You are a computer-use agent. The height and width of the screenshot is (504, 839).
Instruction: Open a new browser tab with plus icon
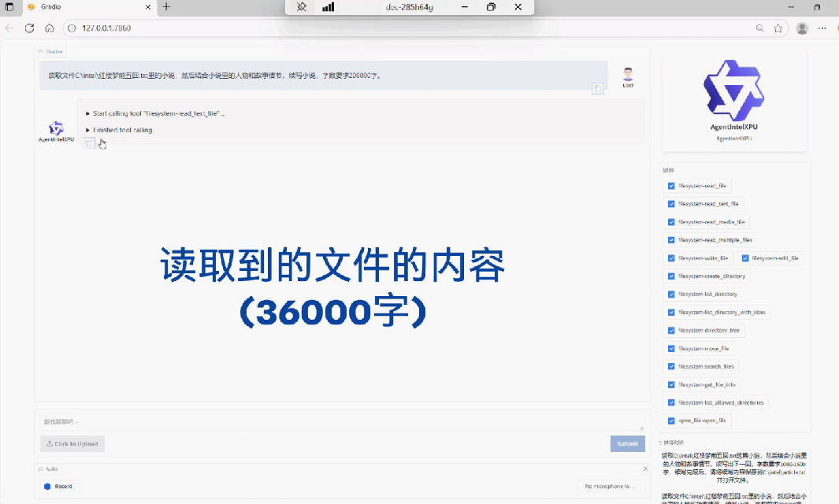166,7
